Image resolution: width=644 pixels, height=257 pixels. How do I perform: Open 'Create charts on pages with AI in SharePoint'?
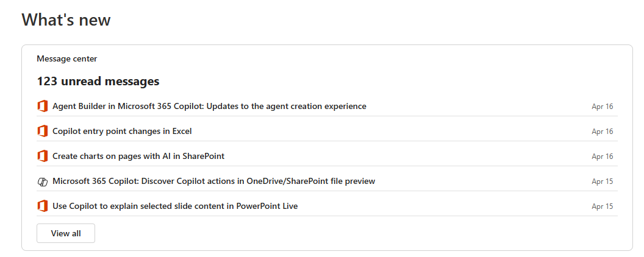tap(138, 157)
